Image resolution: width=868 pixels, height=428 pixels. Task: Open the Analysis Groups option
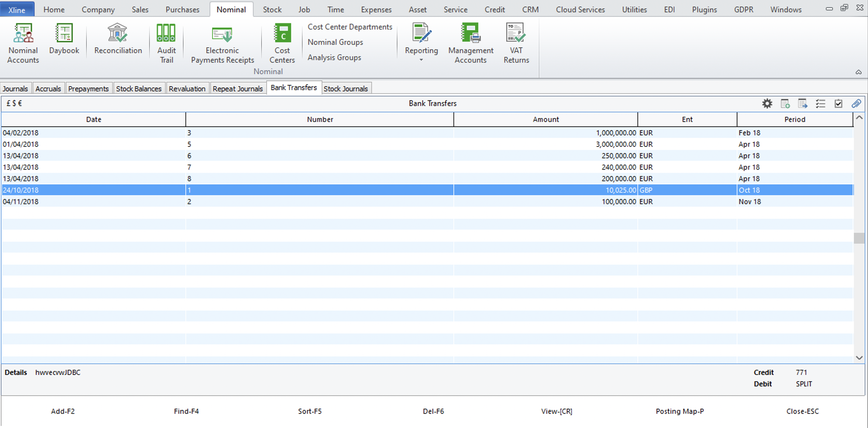click(x=334, y=57)
